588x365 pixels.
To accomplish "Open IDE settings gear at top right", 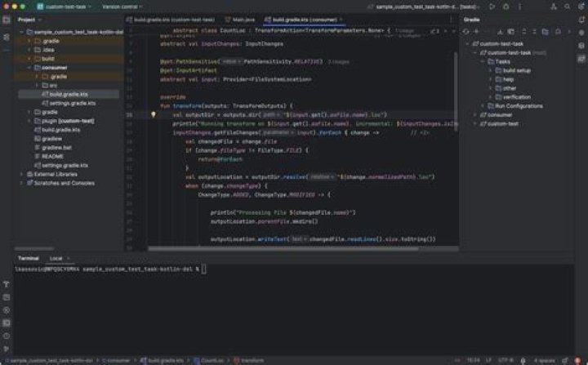I will pos(581,7).
